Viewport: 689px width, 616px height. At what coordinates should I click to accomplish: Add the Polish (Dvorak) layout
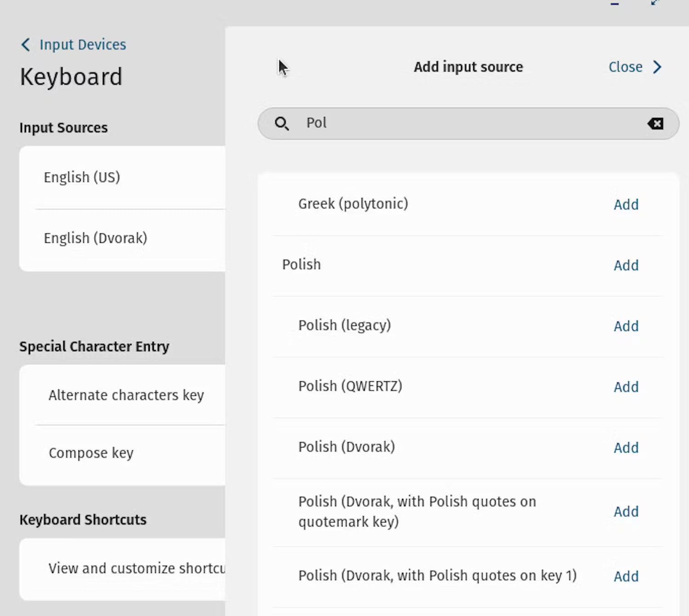[x=626, y=448]
